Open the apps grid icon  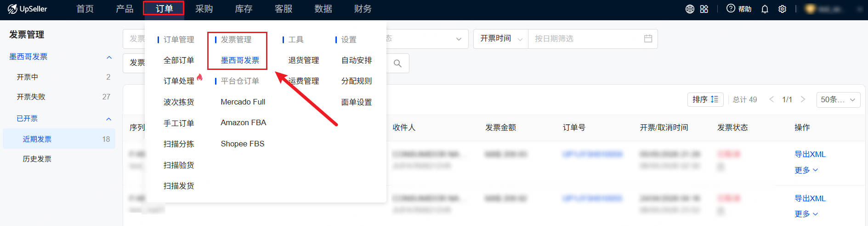click(704, 9)
